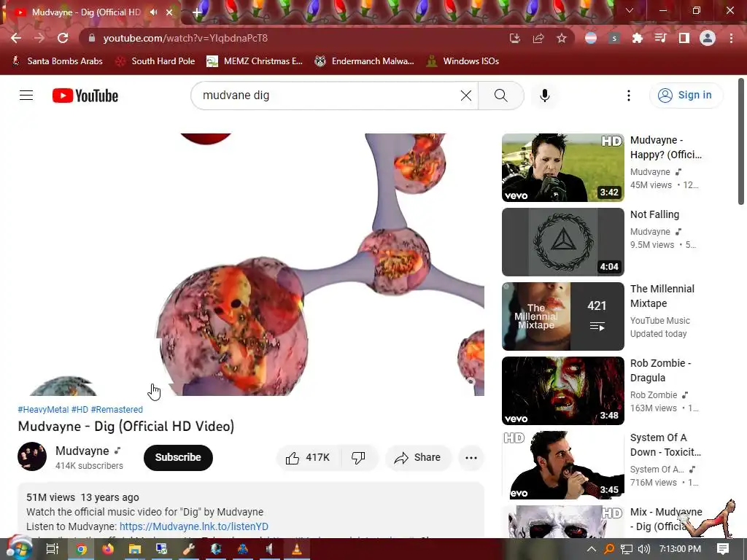Open Firefox from the taskbar
Image resolution: width=747 pixels, height=560 pixels.
coord(108,549)
